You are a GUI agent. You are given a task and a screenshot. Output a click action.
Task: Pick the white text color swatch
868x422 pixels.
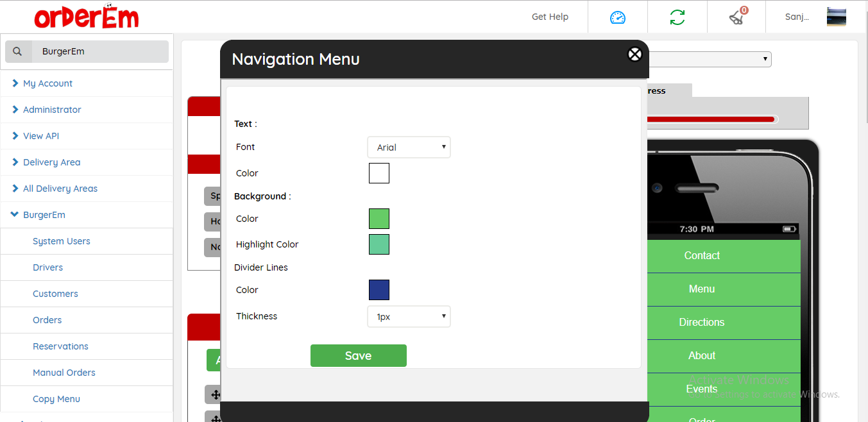(379, 173)
